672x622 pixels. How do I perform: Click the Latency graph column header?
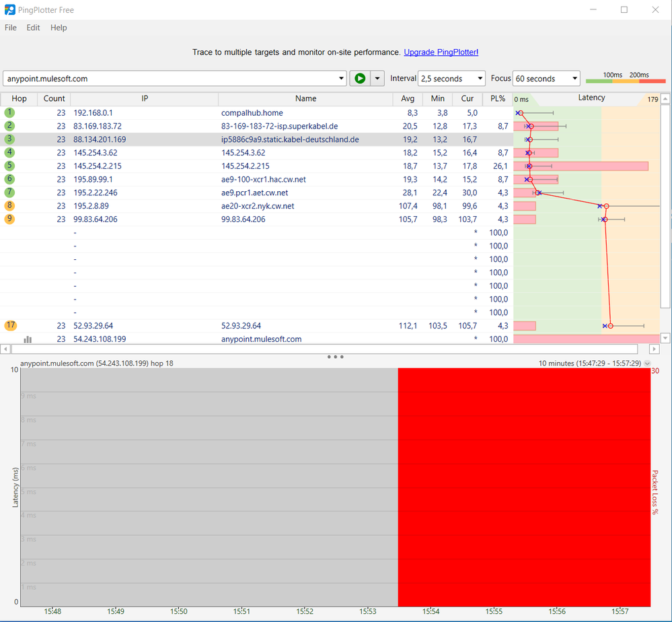591,98
